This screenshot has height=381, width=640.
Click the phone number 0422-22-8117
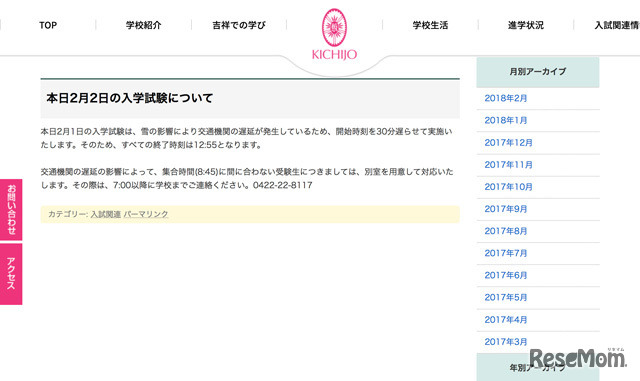point(282,185)
